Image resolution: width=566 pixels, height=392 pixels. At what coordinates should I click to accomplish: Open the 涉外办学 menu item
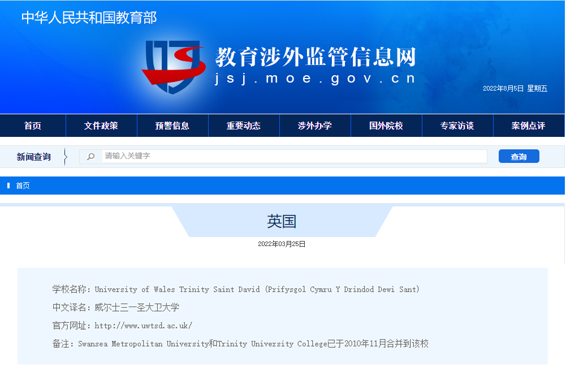click(x=315, y=126)
